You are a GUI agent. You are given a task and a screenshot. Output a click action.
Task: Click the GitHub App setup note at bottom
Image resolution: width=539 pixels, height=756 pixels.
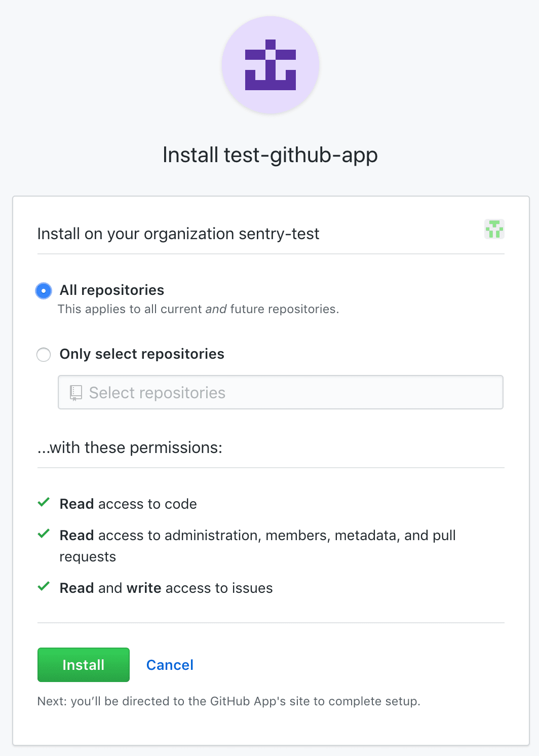[228, 701]
